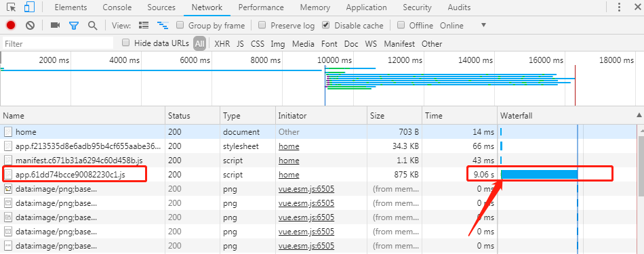Open network search with magnifier icon

point(93,26)
